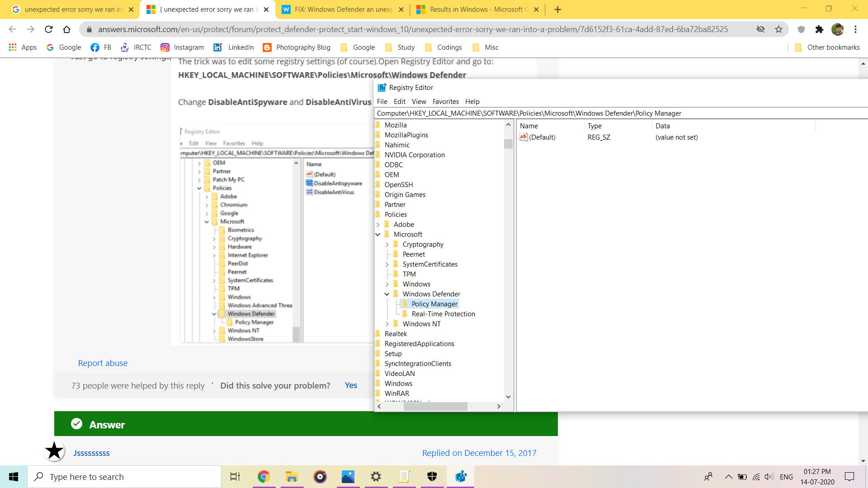Collapse the Windows Defender registry key
The image size is (868, 488).
[x=387, y=294]
